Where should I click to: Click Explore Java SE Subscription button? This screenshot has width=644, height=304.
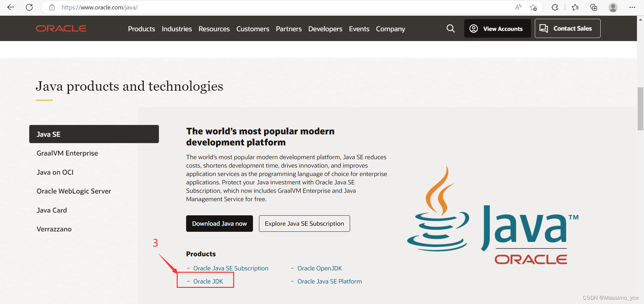[x=304, y=223]
